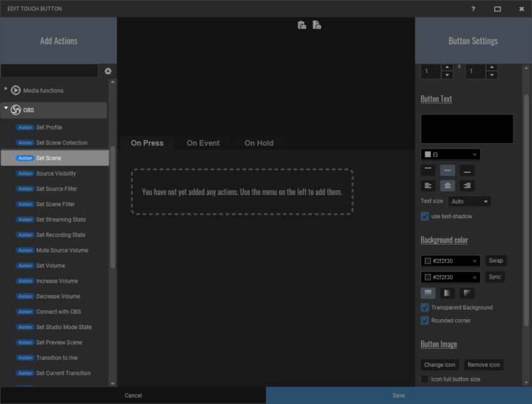Click the action list scrollbar down arrow
Viewport: 532px width, 404px height.
pos(112,384)
